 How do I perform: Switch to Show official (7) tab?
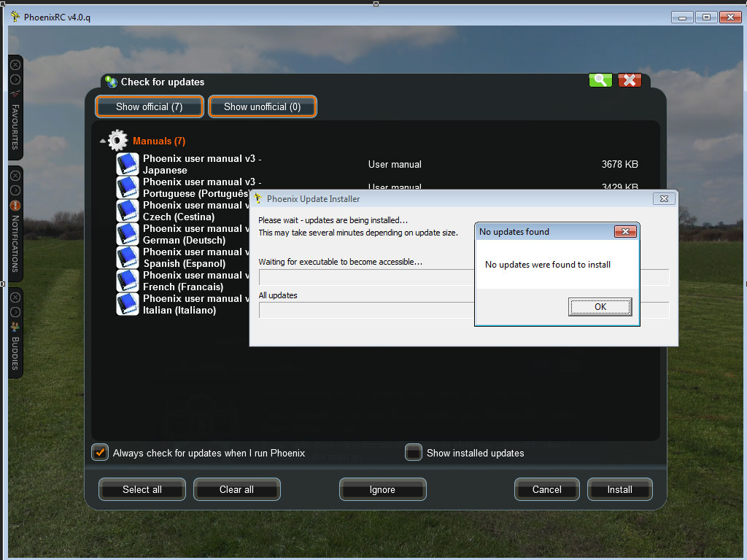(150, 106)
